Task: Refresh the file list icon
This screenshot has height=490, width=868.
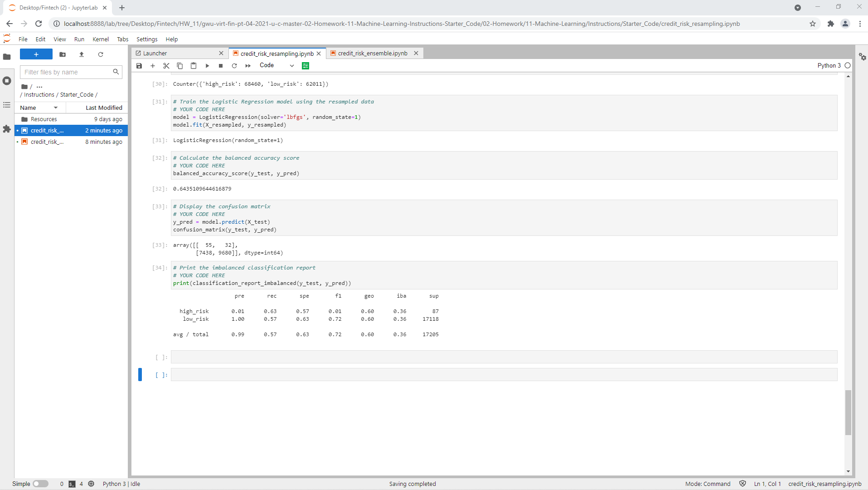Action: pos(101,54)
